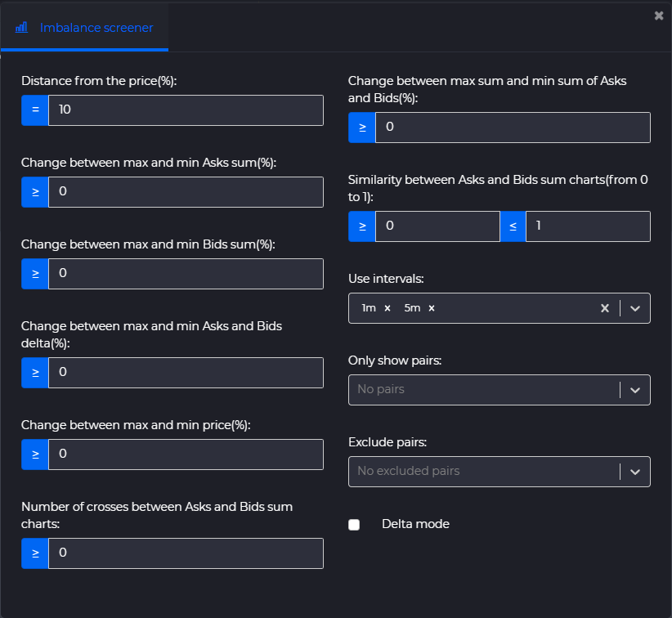Viewport: 672px width, 618px height.
Task: Enable the Delta mode checkbox
Action: [x=354, y=525]
